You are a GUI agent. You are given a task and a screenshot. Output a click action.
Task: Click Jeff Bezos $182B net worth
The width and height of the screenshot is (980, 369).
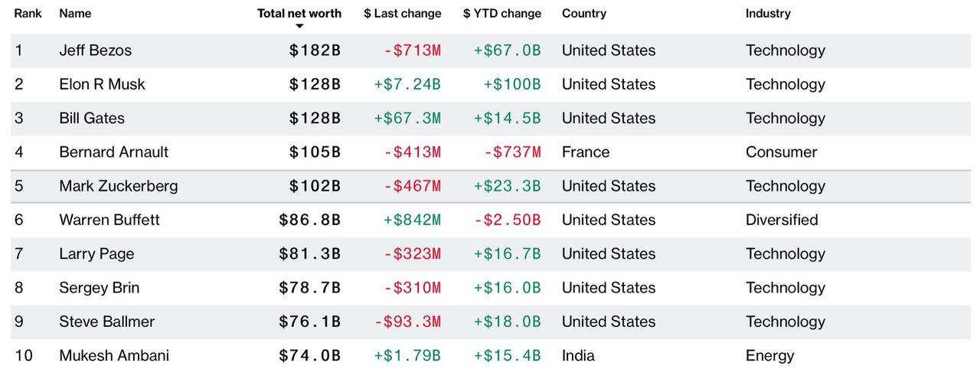point(315,51)
